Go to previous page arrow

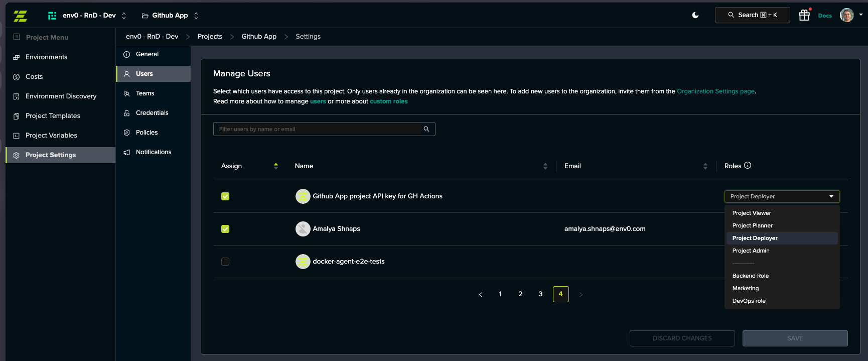pyautogui.click(x=481, y=295)
